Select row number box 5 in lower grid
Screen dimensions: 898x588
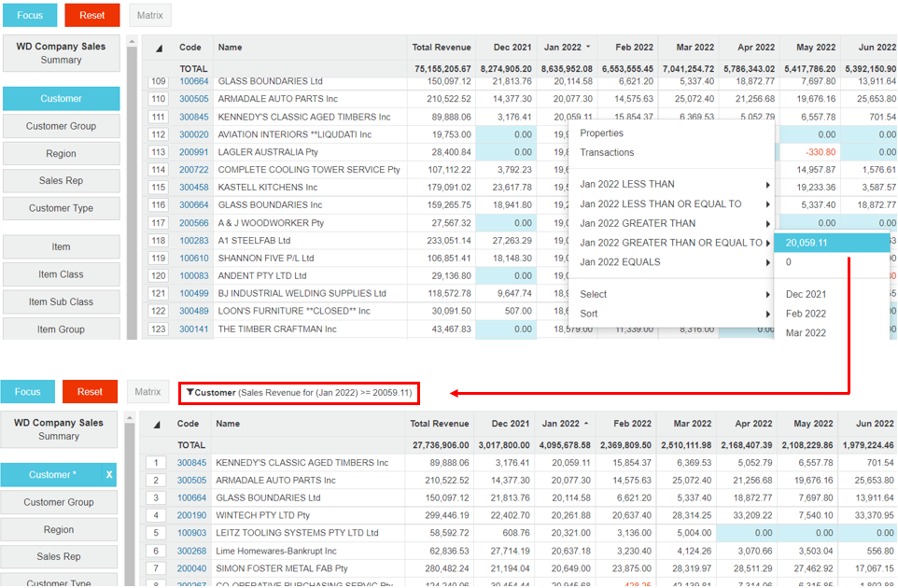click(158, 533)
